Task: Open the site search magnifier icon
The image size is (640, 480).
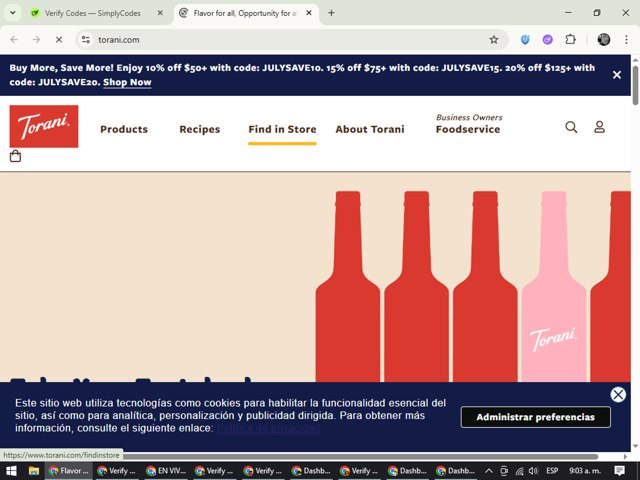Action: (571, 127)
